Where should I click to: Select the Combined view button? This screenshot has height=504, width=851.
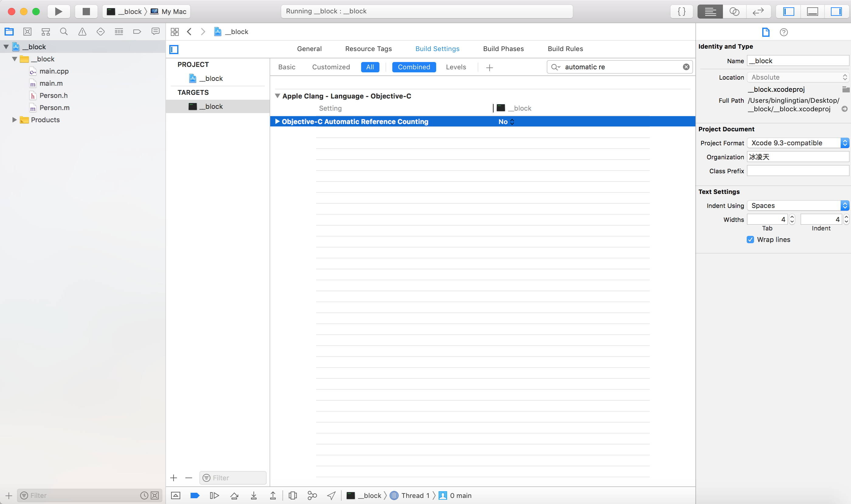(x=414, y=67)
